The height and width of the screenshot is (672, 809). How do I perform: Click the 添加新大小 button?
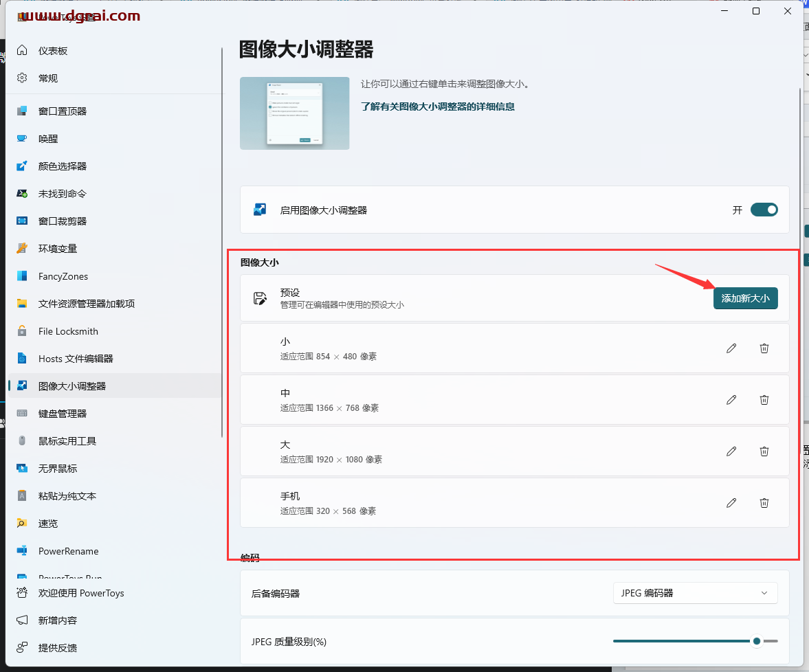click(x=746, y=298)
